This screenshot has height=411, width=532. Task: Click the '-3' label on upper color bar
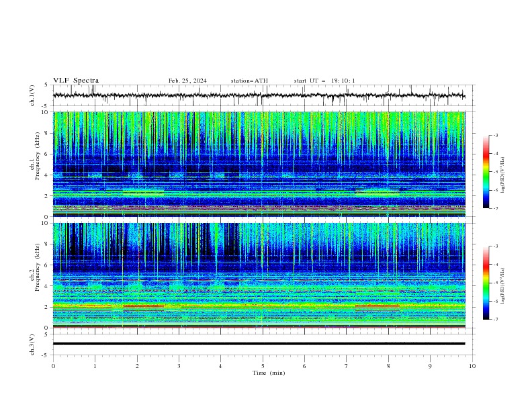pos(495,135)
